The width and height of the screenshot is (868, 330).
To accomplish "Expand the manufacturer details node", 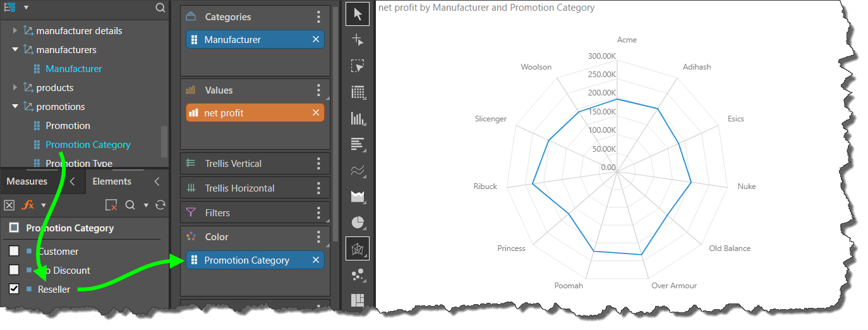I will (15, 30).
